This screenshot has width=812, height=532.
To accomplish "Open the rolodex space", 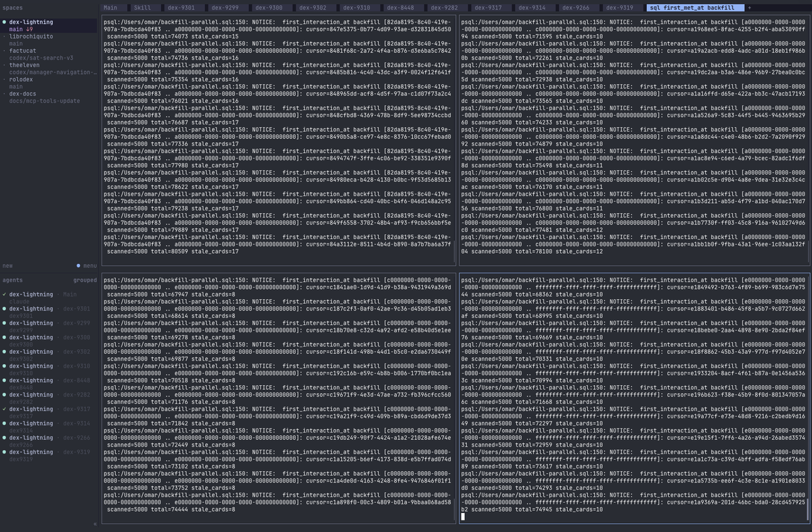I will pos(22,79).
